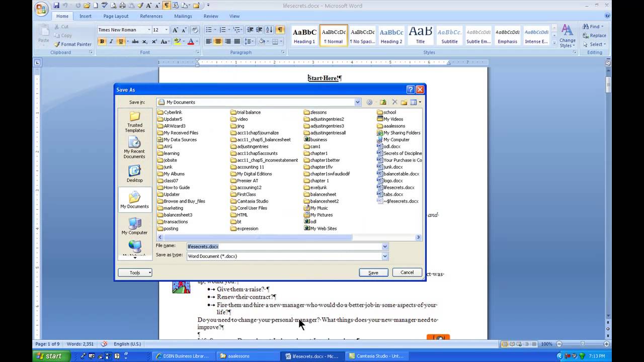Image resolution: width=644 pixels, height=362 pixels.
Task: Click Word Help icon in ribbon corner
Action: (x=608, y=16)
